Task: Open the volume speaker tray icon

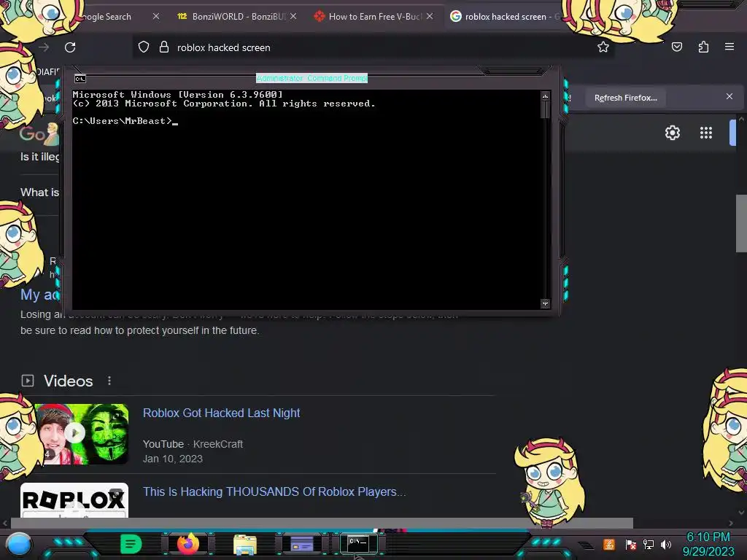Action: pyautogui.click(x=666, y=544)
